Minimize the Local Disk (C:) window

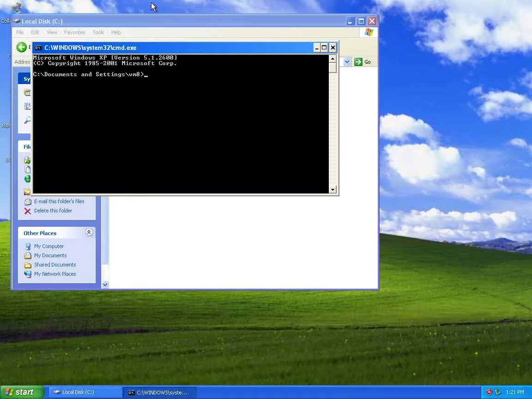(351, 21)
